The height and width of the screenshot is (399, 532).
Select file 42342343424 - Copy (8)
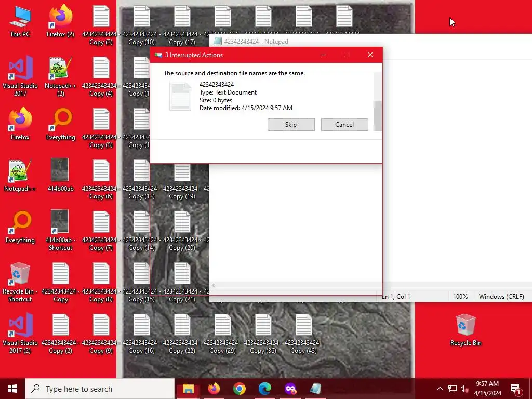tap(101, 283)
